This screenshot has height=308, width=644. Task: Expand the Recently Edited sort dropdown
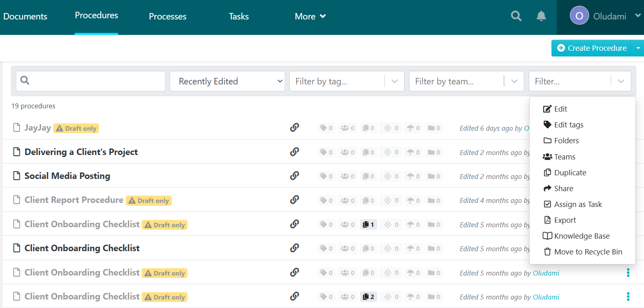click(227, 81)
